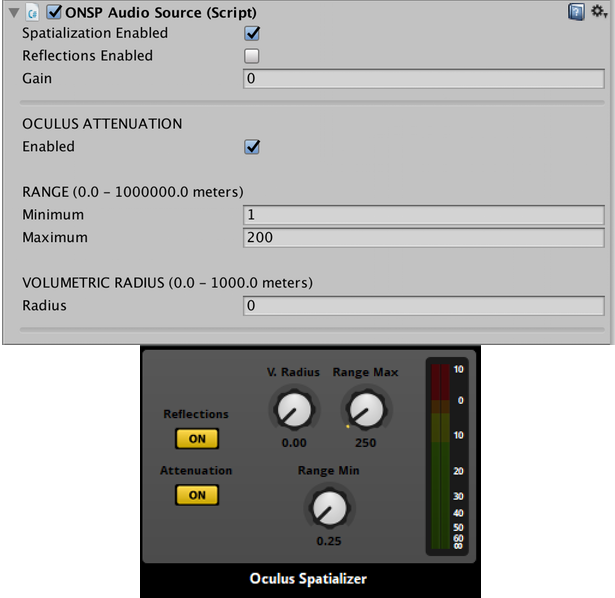This screenshot has height=598, width=615.
Task: Collapse the ONSP Audio Source component
Action: pyautogui.click(x=12, y=13)
